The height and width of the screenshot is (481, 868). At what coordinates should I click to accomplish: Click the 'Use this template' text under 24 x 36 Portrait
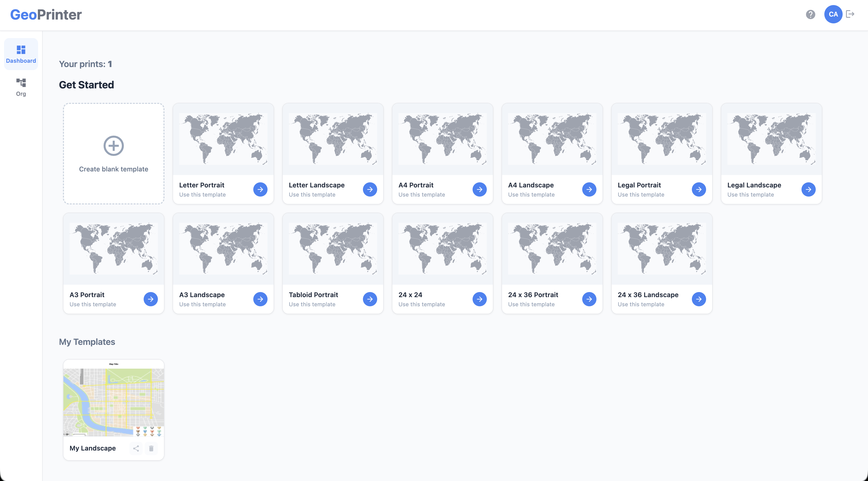click(x=531, y=304)
